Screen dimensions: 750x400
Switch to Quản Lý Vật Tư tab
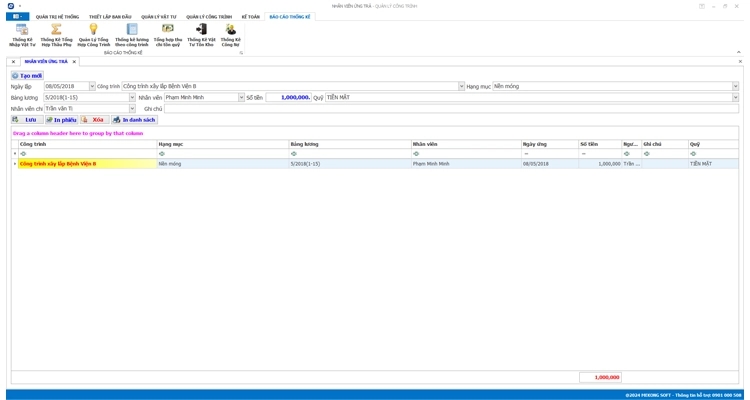coord(158,17)
